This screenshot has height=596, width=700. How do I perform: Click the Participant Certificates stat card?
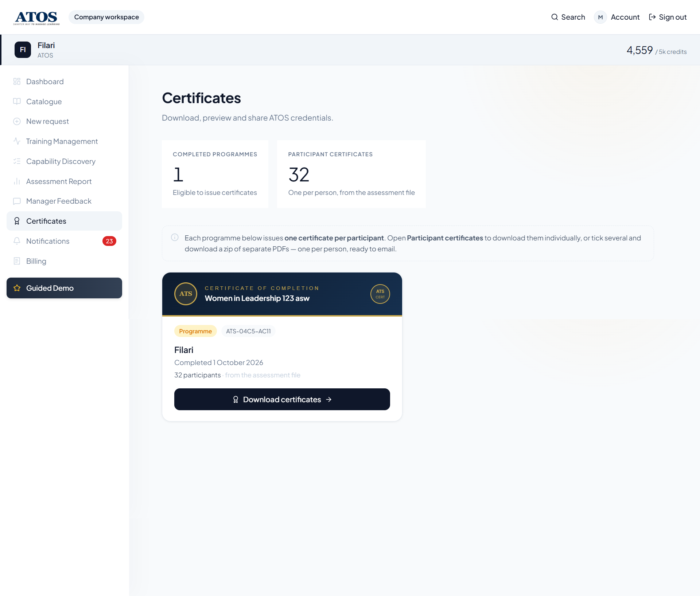[x=351, y=174]
